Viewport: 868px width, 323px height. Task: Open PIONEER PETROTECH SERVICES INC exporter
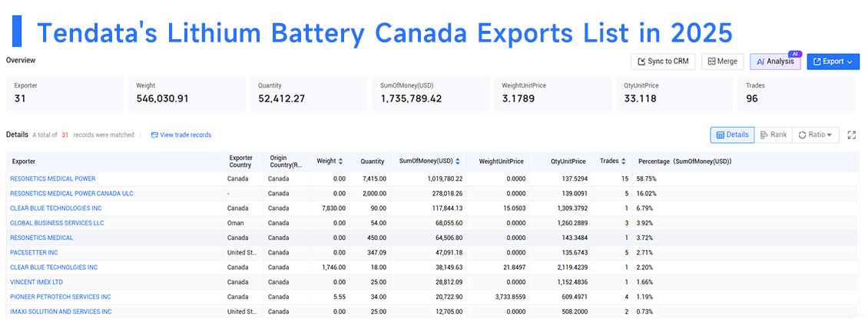[61, 297]
